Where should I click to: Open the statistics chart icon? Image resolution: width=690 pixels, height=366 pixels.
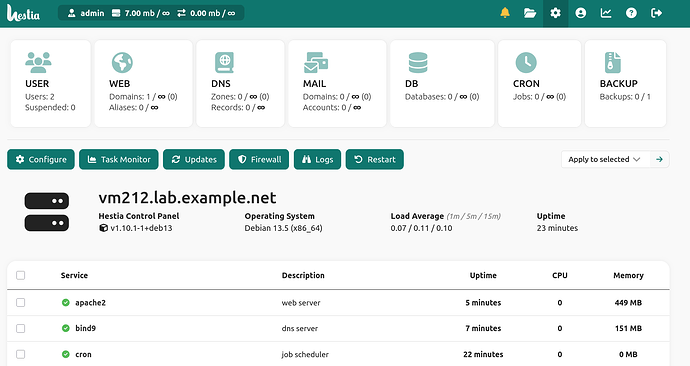coord(606,13)
